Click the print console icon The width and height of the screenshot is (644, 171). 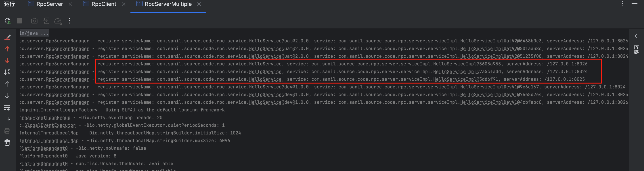[x=7, y=131]
